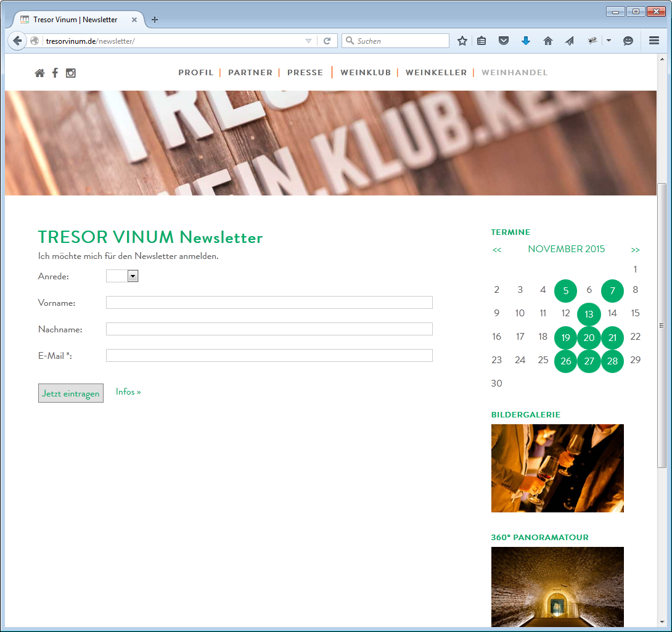This screenshot has width=672, height=632.
Task: Click the Nachname input field
Action: point(269,329)
